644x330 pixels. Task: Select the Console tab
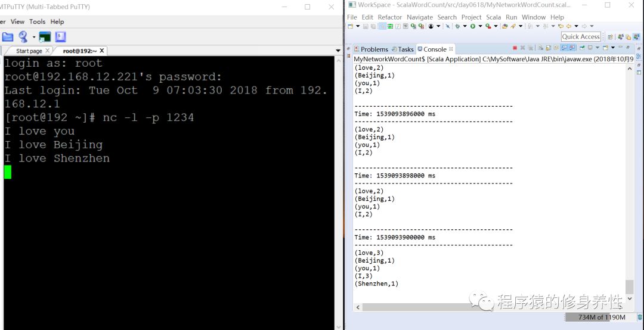click(x=435, y=49)
